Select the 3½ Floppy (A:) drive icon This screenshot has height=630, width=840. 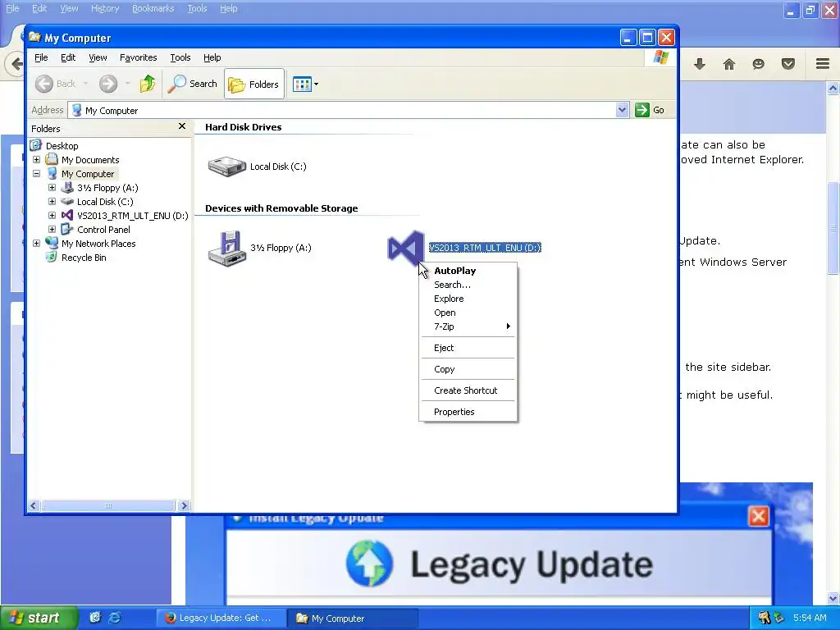(227, 248)
